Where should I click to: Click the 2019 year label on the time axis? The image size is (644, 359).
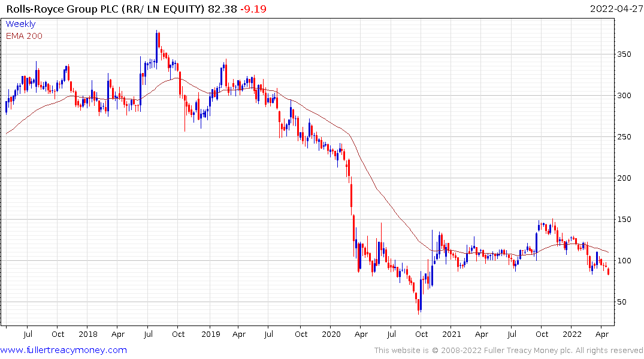pyautogui.click(x=211, y=334)
